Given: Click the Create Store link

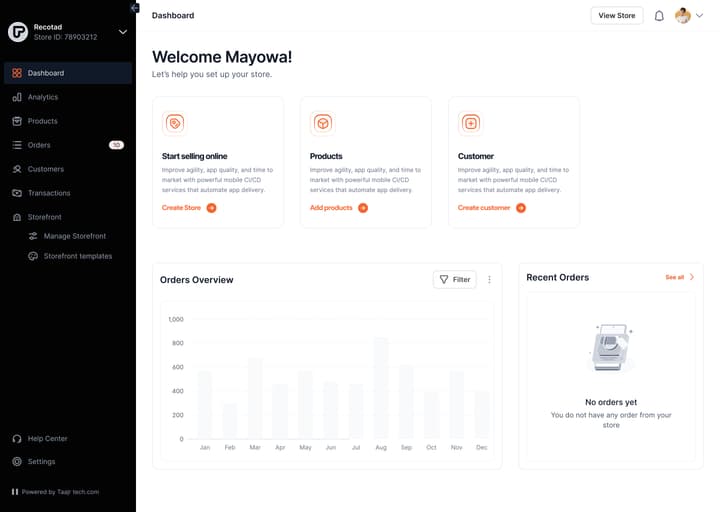Looking at the screenshot, I should coord(181,208).
